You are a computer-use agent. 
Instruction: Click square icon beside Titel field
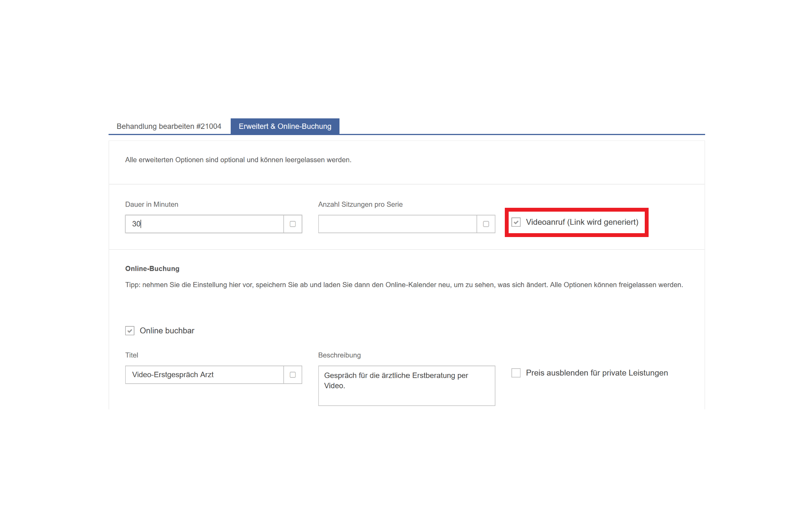pos(293,375)
